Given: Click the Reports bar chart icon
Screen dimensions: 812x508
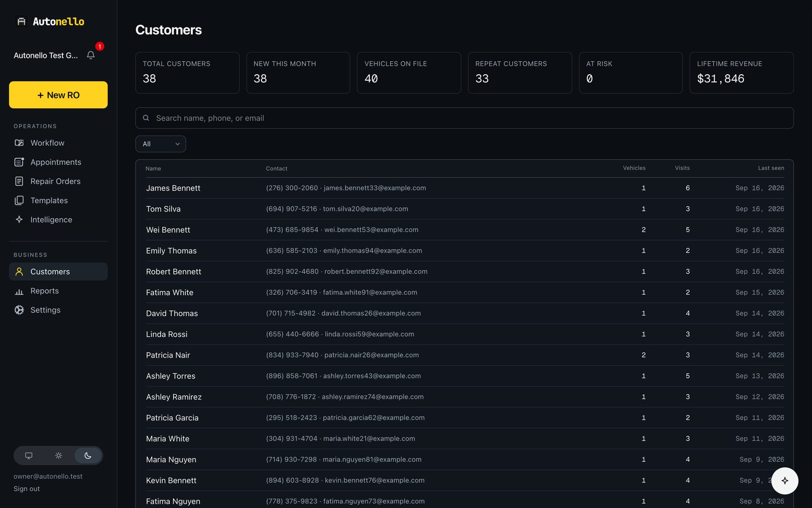Looking at the screenshot, I should [19, 291].
